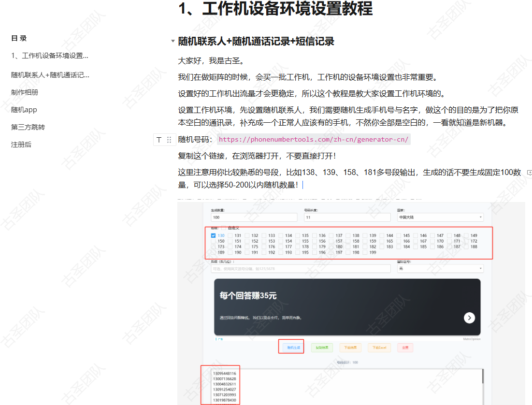Tick the 199 prefix checkbox
The width and height of the screenshot is (532, 405).
tap(365, 252)
